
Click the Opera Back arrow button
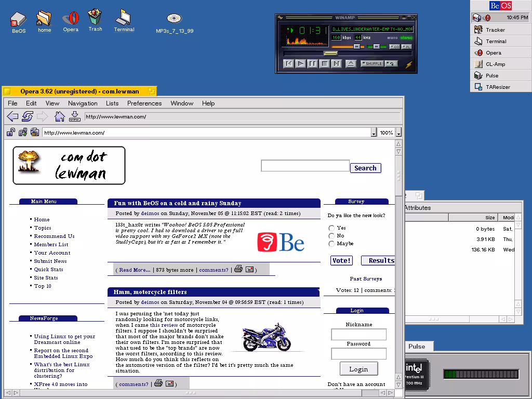click(12, 116)
